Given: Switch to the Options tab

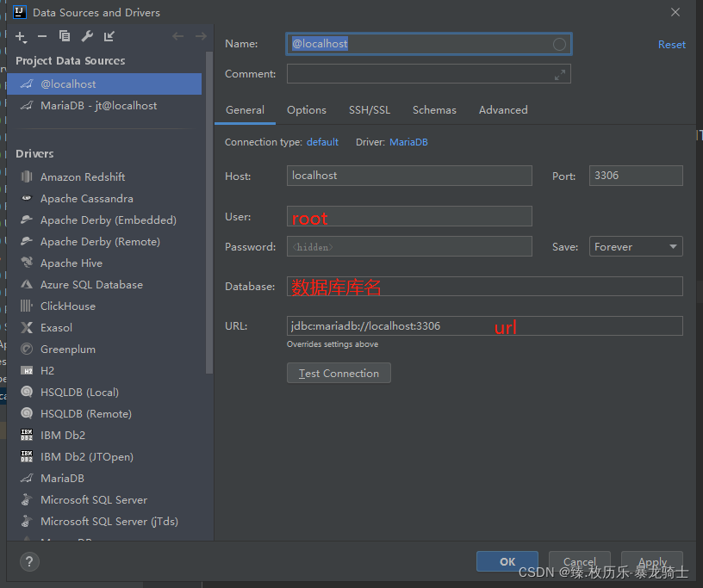Looking at the screenshot, I should (307, 110).
